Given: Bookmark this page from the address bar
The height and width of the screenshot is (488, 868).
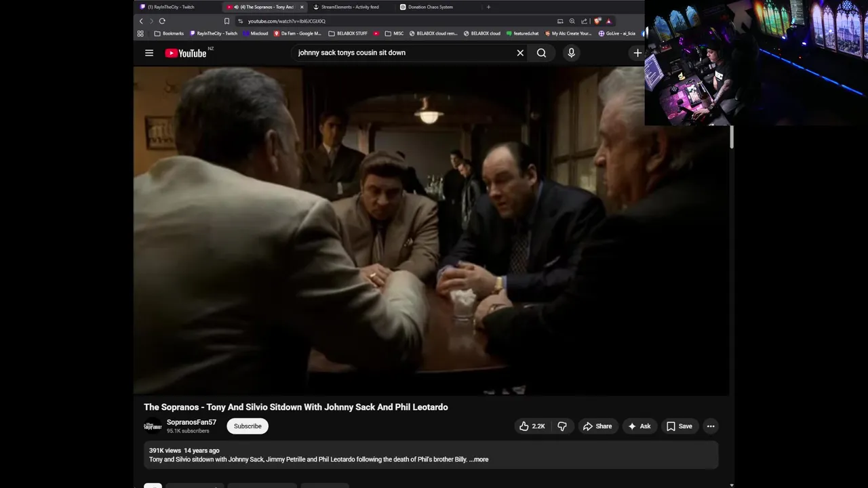Looking at the screenshot, I should pyautogui.click(x=226, y=21).
